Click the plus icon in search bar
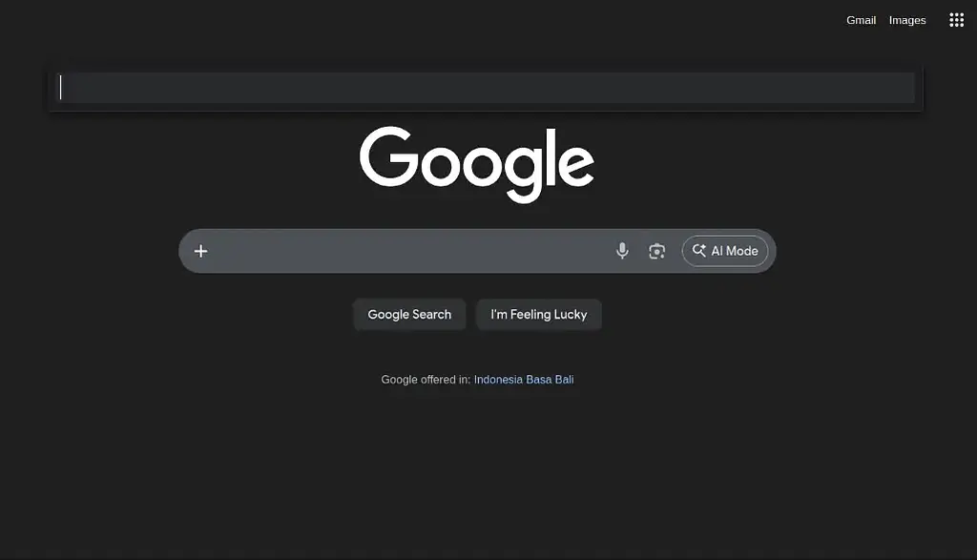This screenshot has width=977, height=560. 200,251
